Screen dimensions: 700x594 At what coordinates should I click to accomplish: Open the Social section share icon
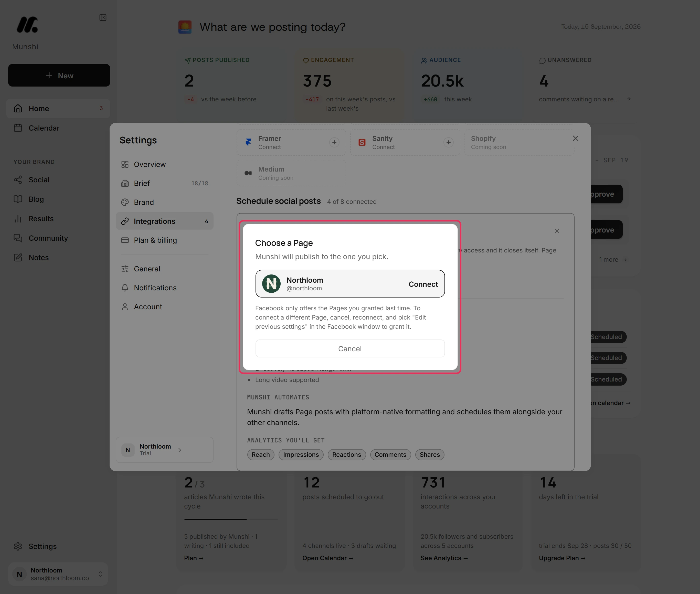pos(18,180)
